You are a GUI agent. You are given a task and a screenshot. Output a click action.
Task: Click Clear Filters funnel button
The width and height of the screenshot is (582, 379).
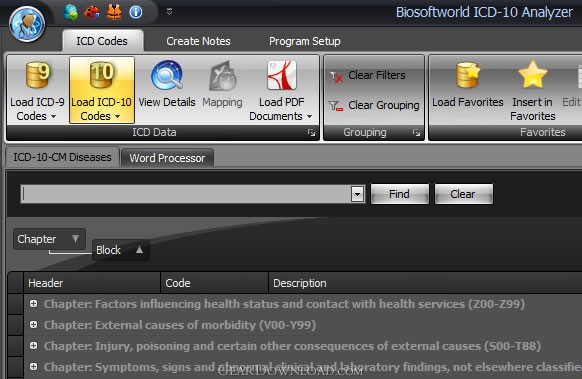pos(368,75)
